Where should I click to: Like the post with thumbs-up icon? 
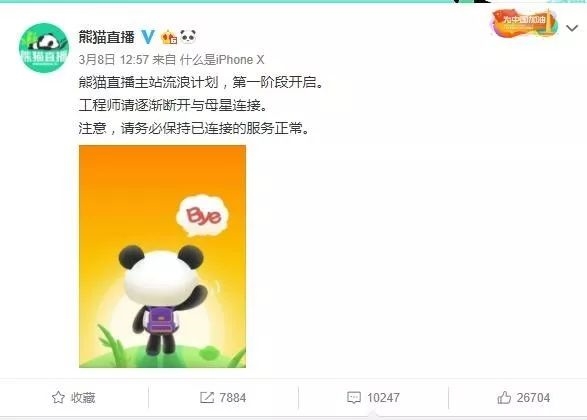pos(504,397)
